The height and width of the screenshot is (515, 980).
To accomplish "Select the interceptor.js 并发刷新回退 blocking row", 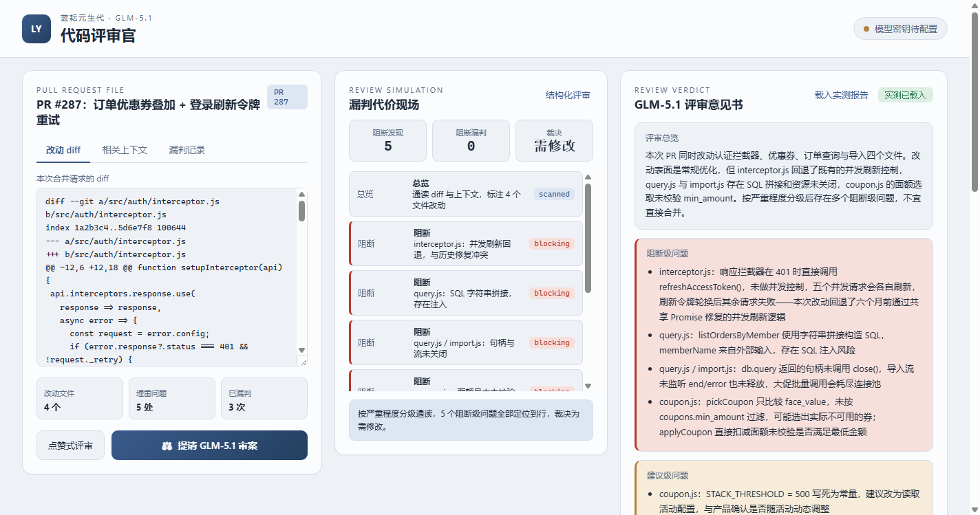I will click(x=465, y=243).
